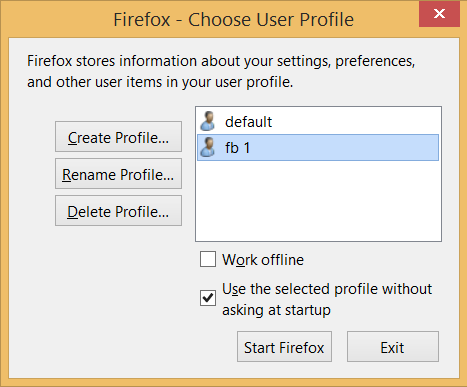This screenshot has height=387, width=467.
Task: Launch with the Start Firefox button
Action: (284, 347)
